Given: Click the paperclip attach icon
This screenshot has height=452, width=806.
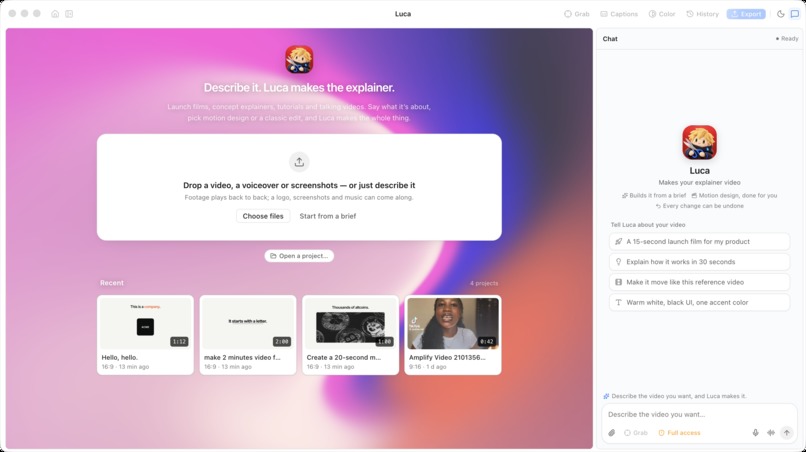Looking at the screenshot, I should tap(612, 433).
